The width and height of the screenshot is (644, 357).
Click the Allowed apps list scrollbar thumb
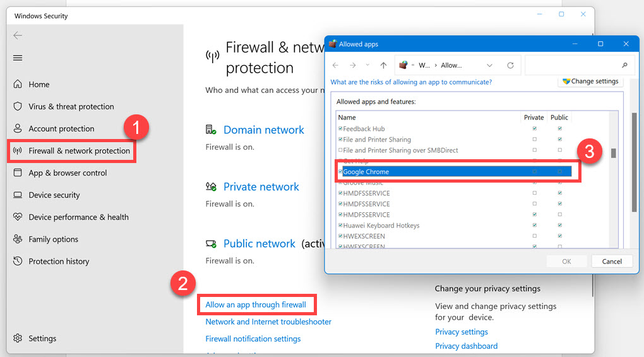coord(613,152)
